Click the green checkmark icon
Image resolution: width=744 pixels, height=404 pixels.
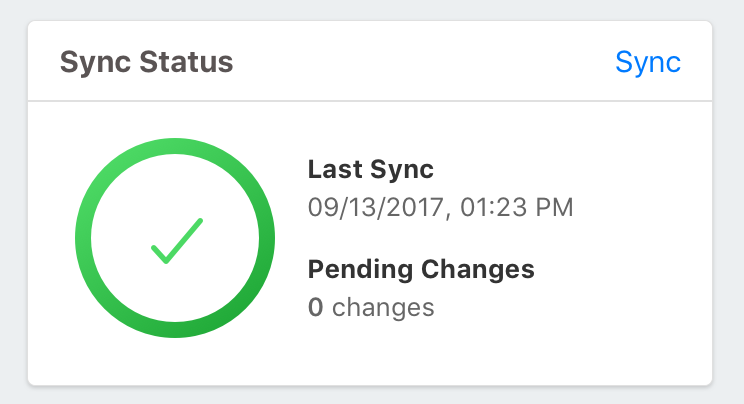177,241
